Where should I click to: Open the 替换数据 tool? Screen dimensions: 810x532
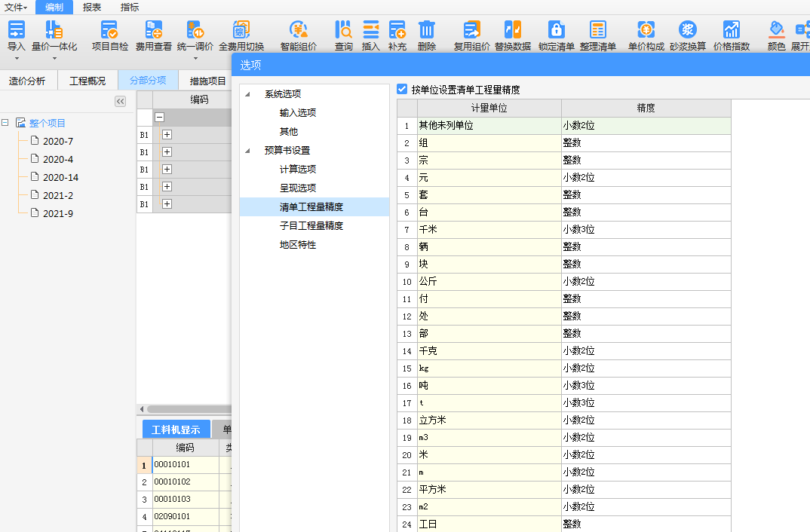pyautogui.click(x=513, y=35)
